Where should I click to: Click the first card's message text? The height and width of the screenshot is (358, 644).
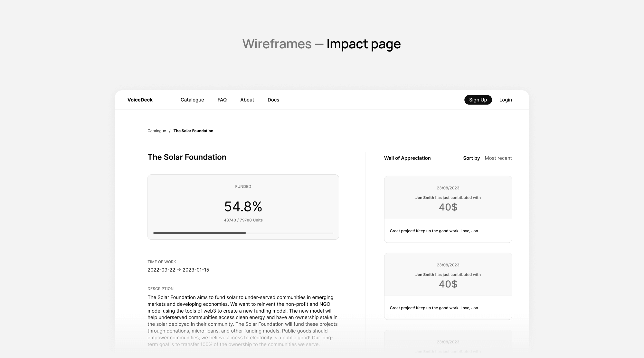[x=433, y=231]
